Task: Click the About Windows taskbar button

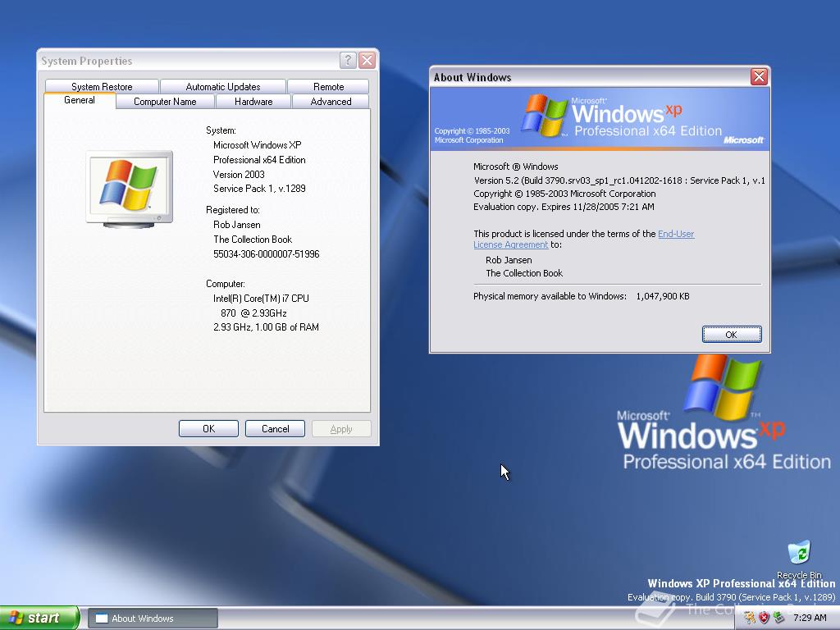Action: (x=153, y=619)
